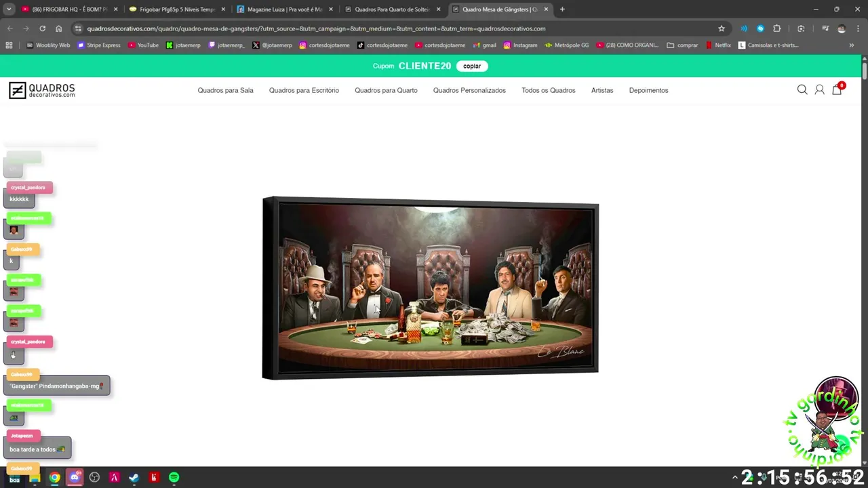Open the Quadros Personalizados menu
Viewport: 868px width, 488px height.
469,90
